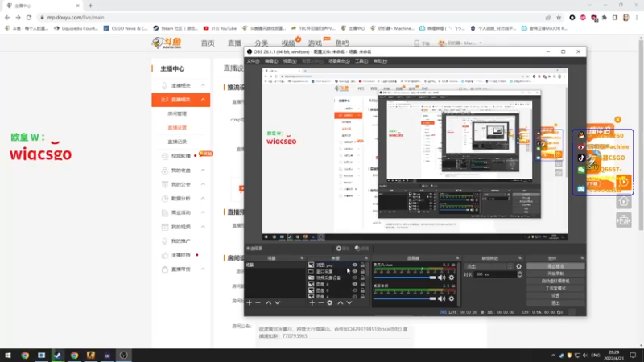Open the Help menu in OBS
This screenshot has height=362, width=644.
pos(380,61)
